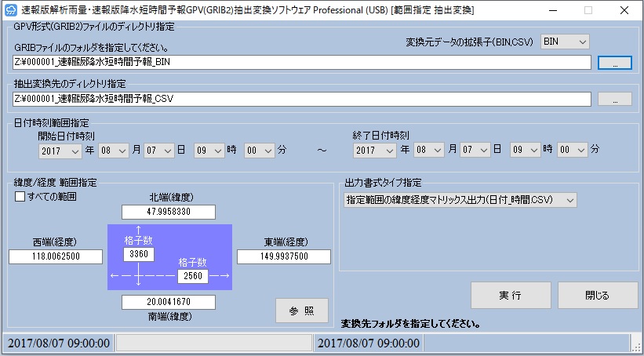
Task: Click the 東端(経度) field 149.9937500
Action: pos(284,256)
